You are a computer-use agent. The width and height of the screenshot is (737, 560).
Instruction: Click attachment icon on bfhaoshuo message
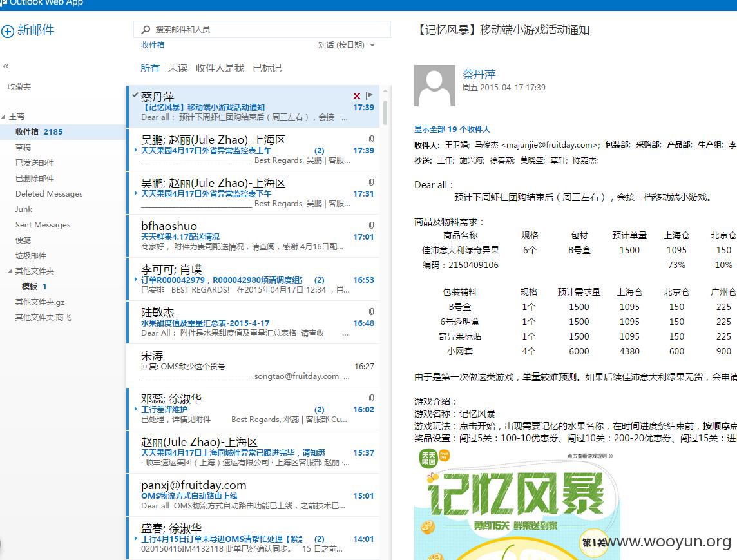[x=371, y=225]
